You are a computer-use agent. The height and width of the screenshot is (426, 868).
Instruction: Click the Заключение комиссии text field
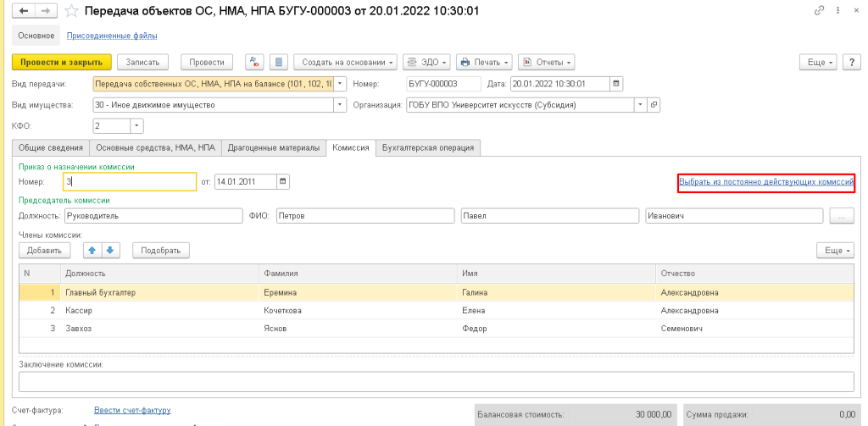[435, 382]
